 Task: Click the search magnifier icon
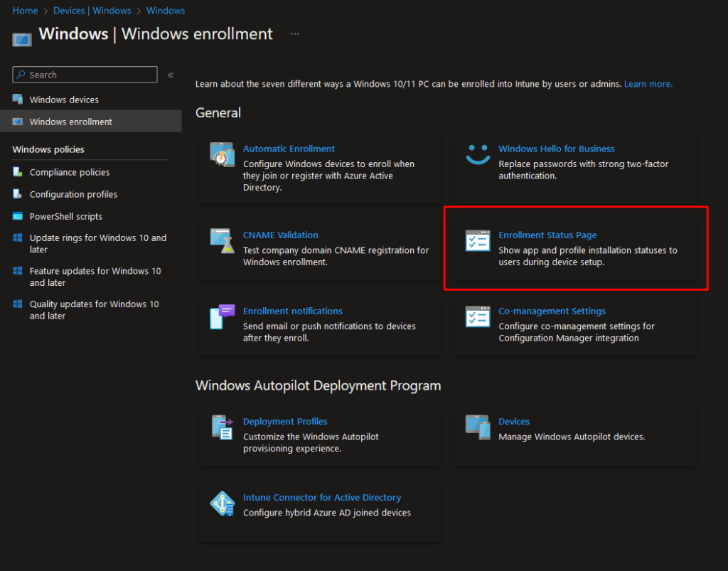(21, 74)
